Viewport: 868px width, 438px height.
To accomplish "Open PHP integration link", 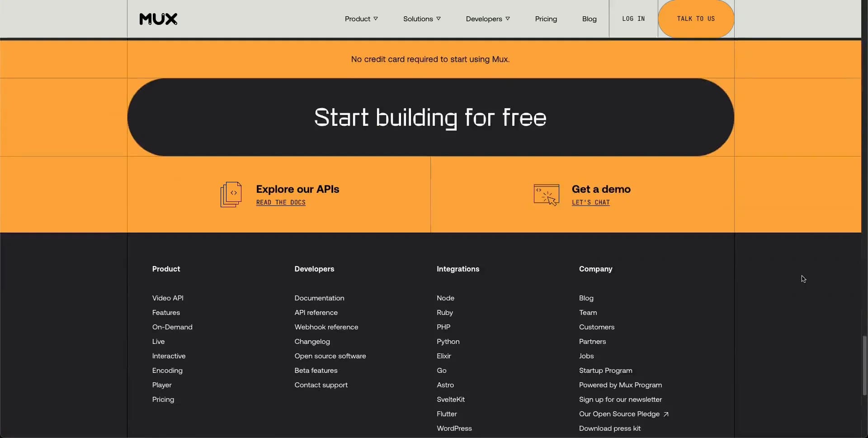I will [443, 327].
